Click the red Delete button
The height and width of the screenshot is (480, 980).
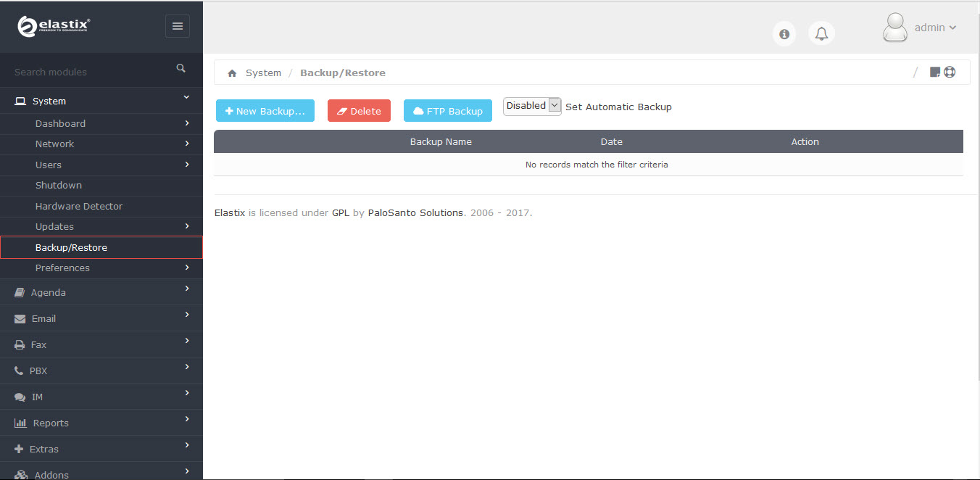click(359, 111)
